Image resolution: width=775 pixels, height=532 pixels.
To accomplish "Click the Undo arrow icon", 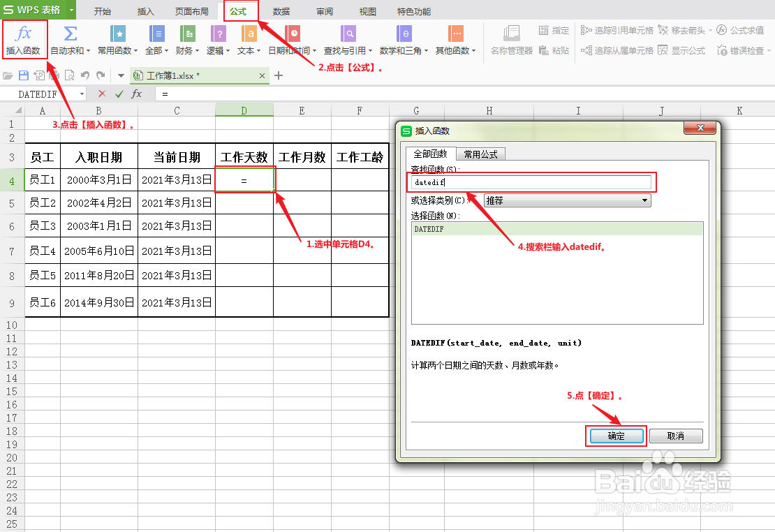I will (x=85, y=75).
